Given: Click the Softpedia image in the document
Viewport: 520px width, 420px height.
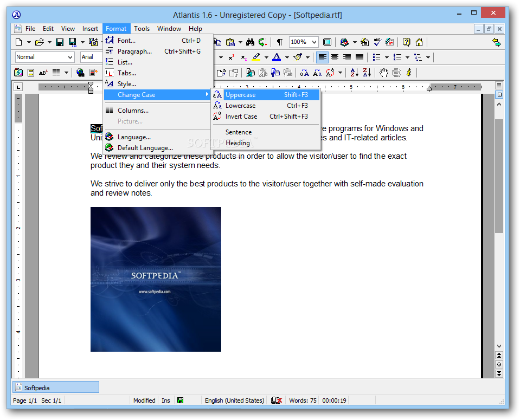Looking at the screenshot, I should [156, 280].
